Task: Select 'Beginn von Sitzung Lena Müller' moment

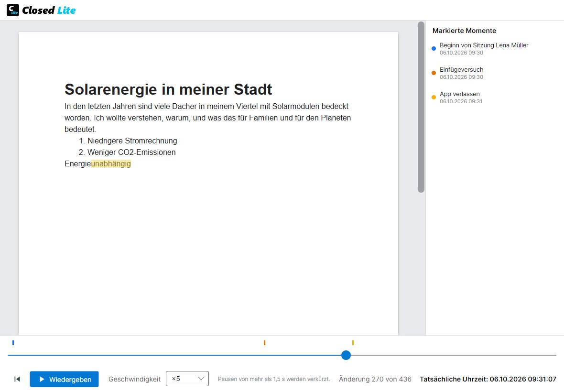Action: 484,49
